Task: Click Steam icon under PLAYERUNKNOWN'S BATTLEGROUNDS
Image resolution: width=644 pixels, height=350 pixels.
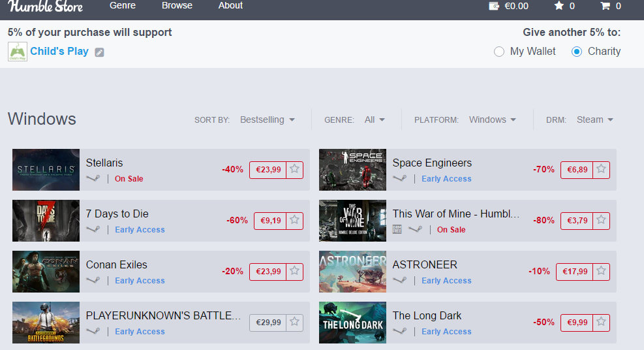Action: click(x=93, y=331)
